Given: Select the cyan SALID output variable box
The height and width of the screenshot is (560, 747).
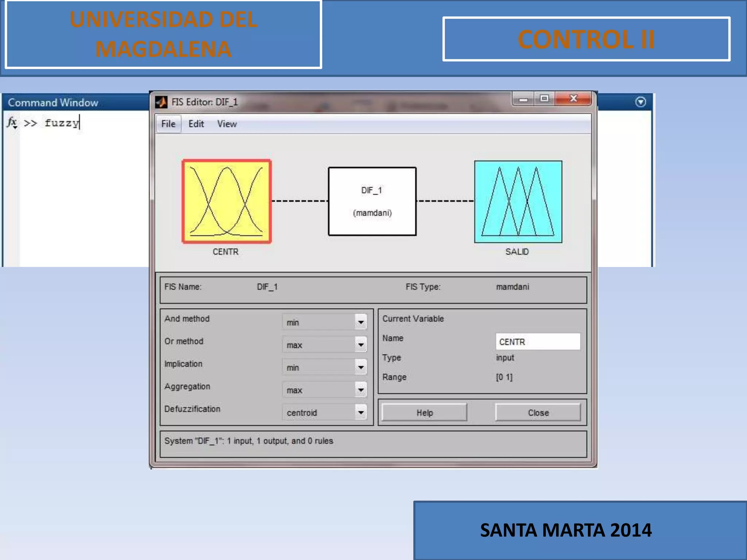Looking at the screenshot, I should click(x=518, y=202).
